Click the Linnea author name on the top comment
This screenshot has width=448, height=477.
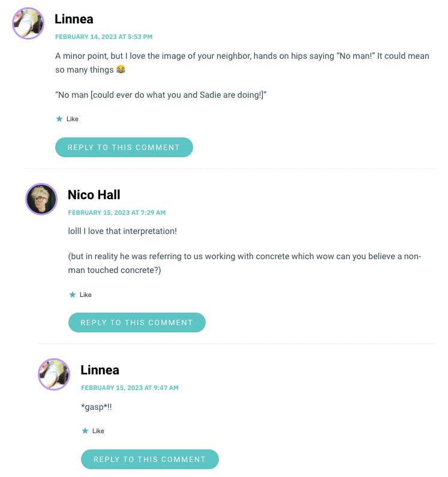pos(74,19)
